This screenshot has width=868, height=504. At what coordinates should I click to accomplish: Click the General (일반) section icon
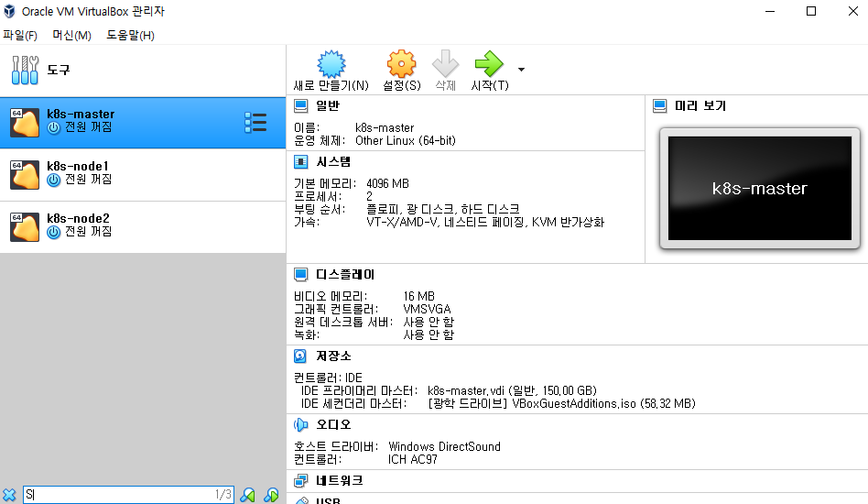coord(300,105)
